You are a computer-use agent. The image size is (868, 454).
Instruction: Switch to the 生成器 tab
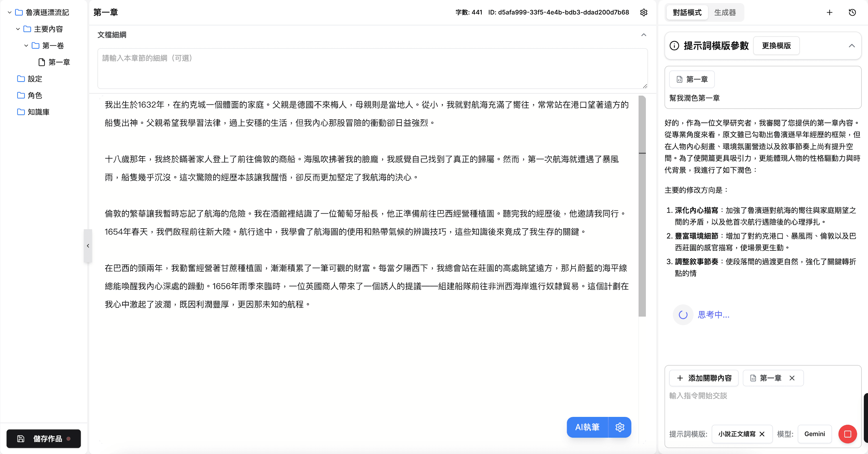point(725,13)
